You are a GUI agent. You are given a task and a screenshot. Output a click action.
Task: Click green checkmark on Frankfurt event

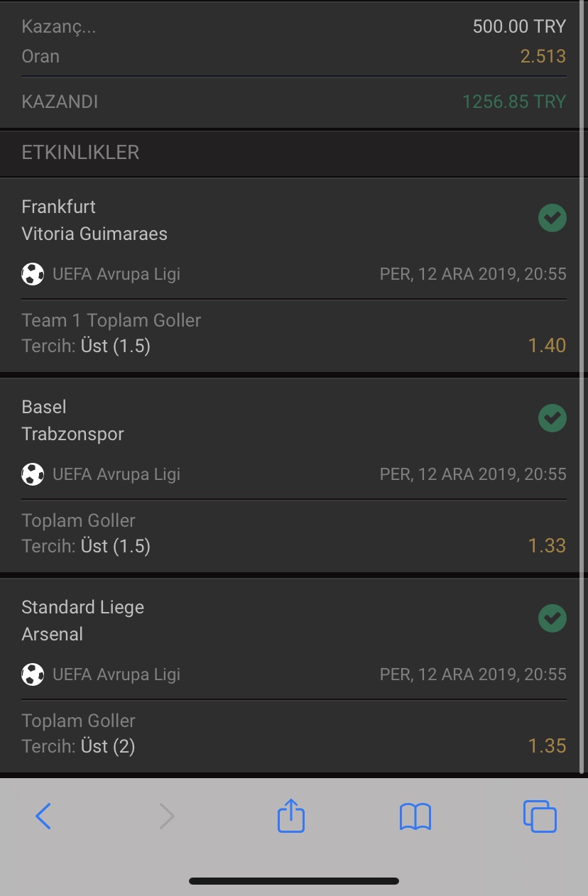552,218
